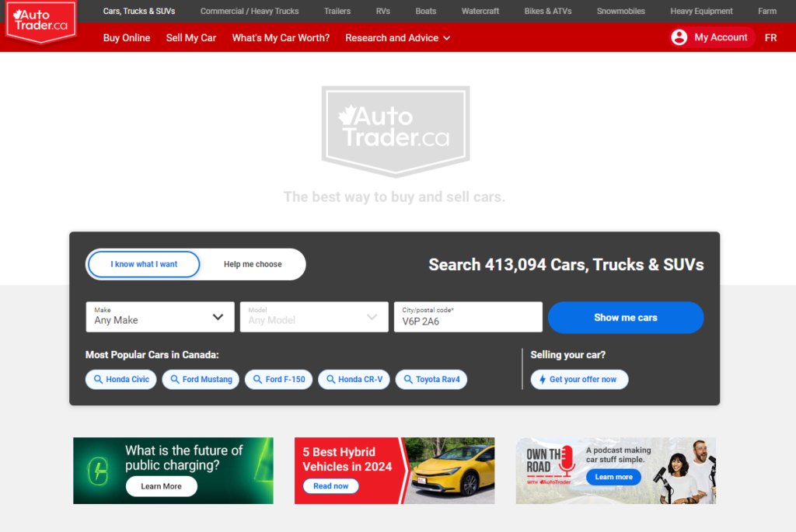Click Get your offer now button

579,379
